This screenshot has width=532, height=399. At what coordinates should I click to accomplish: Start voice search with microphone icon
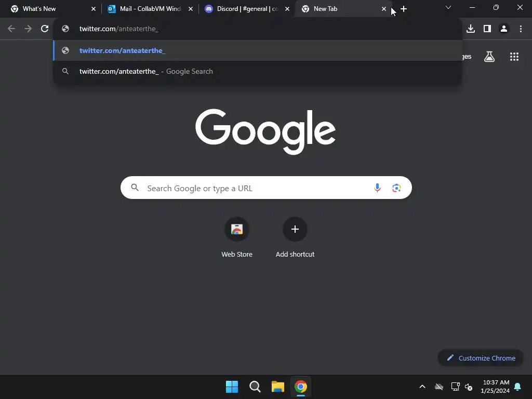(x=377, y=188)
